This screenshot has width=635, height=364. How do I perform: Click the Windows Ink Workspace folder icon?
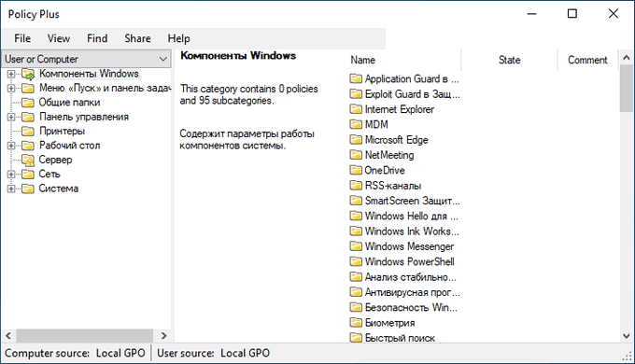(356, 231)
